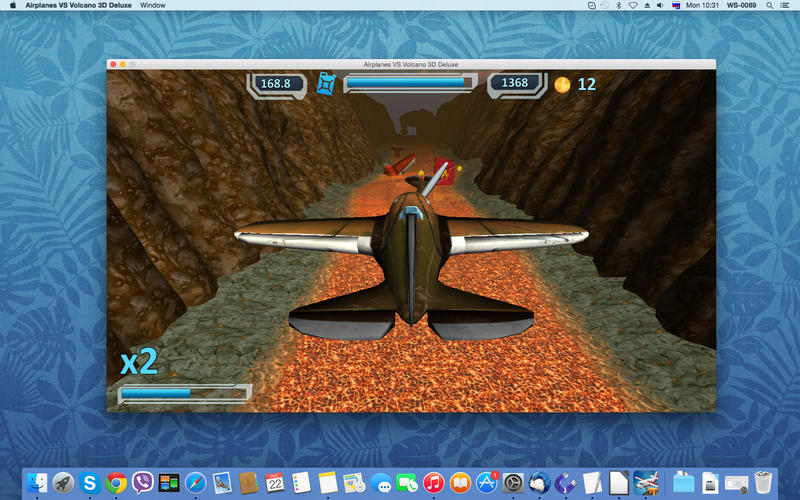Click the volume menu bar icon

click(660, 5)
